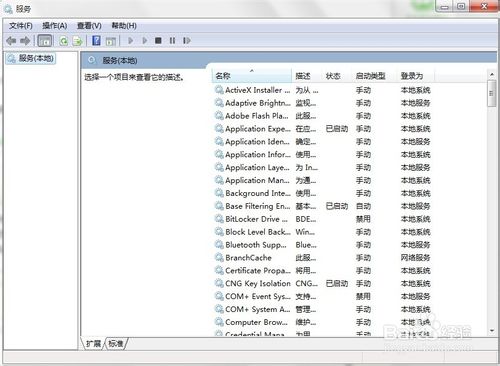Viewport: 500px width, 366px height.
Task: Select the Adaptive Brightness service row
Action: point(323,103)
